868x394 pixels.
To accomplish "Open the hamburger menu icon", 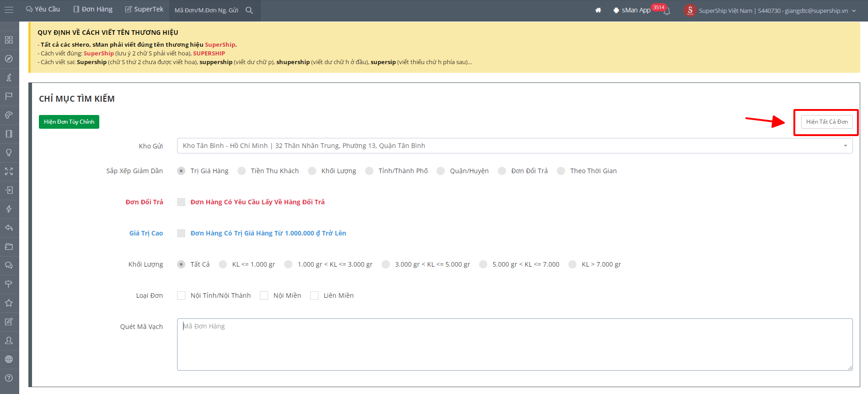I will [x=9, y=10].
